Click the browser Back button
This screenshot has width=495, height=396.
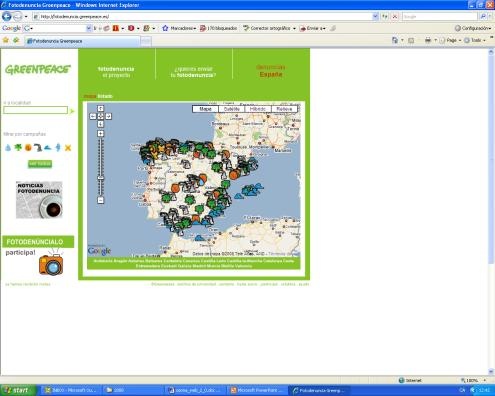[x=7, y=16]
